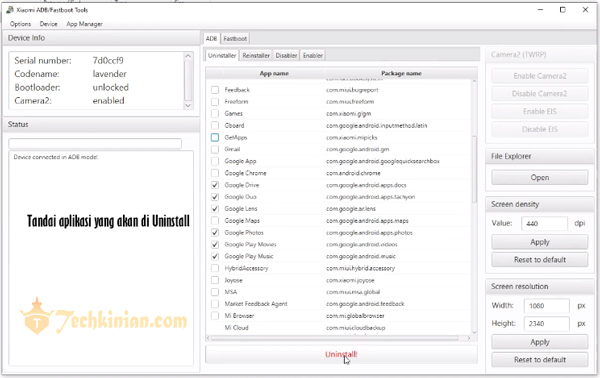Click the red Uninstall! button
This screenshot has height=378, width=600.
click(341, 354)
